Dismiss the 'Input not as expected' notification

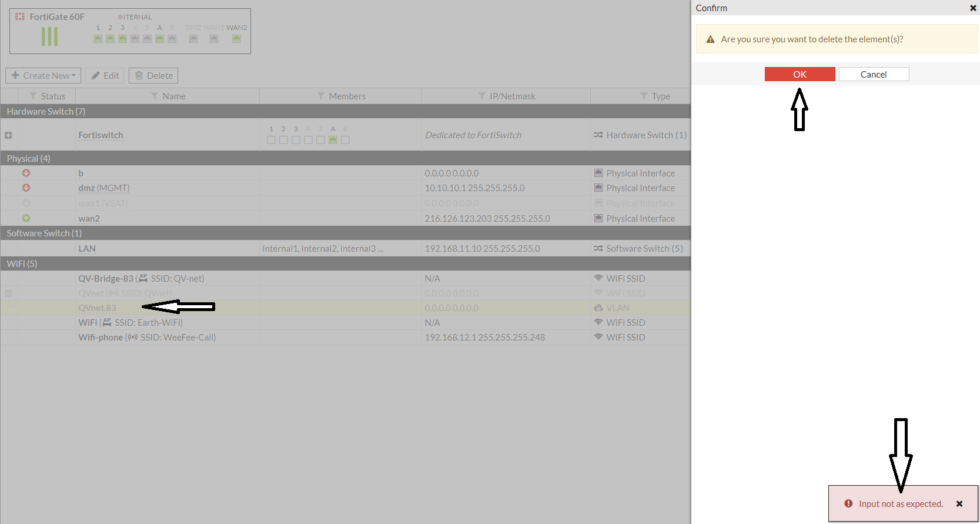[959, 503]
